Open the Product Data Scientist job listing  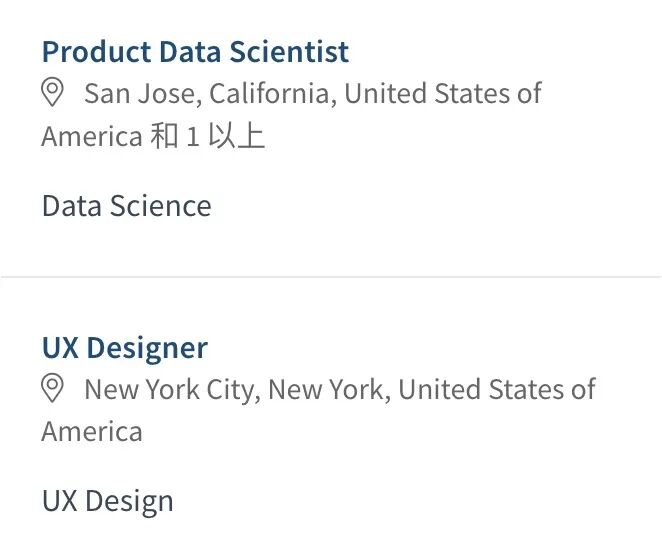[x=195, y=51]
